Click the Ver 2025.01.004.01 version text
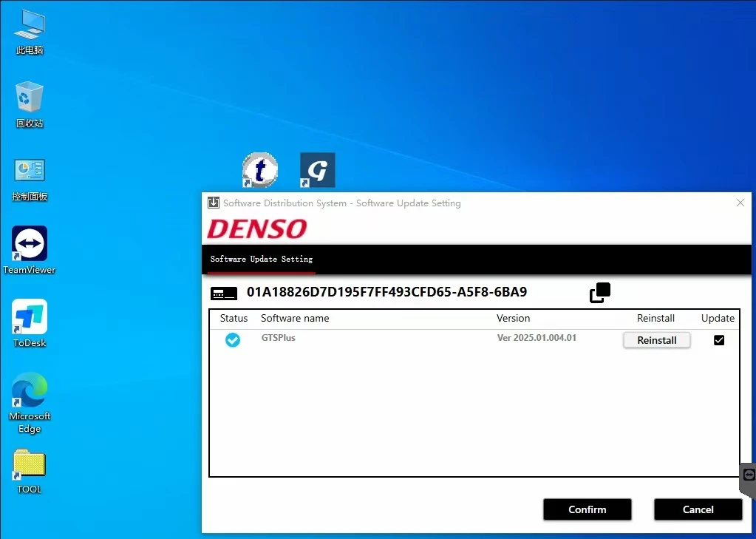756x539 pixels. [x=537, y=338]
